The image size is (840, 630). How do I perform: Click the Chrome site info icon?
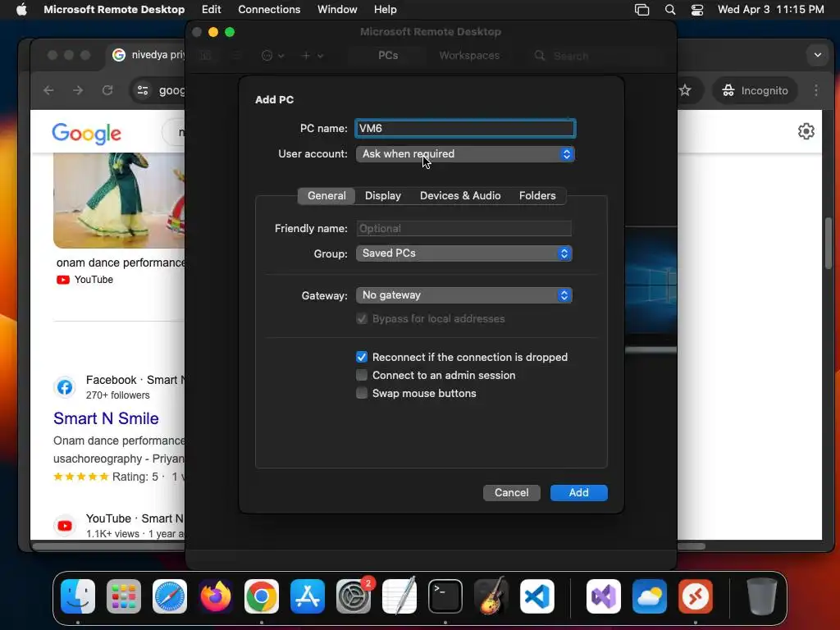point(143,90)
